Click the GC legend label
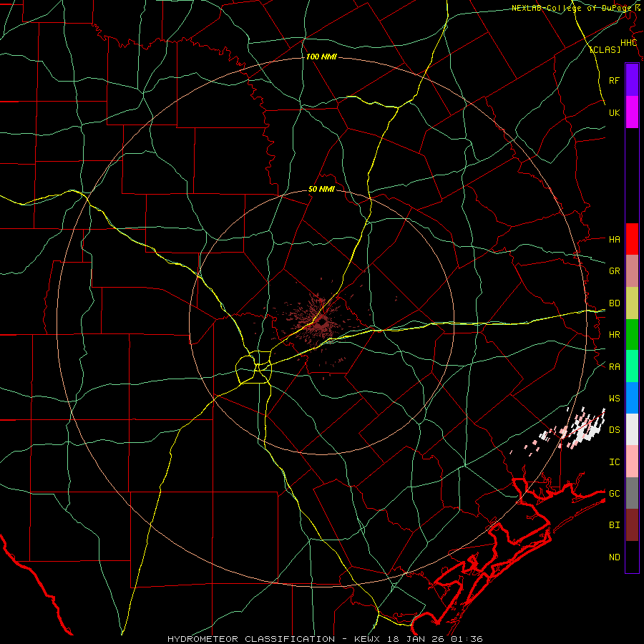Screen dimensions: 644x644 [x=614, y=494]
